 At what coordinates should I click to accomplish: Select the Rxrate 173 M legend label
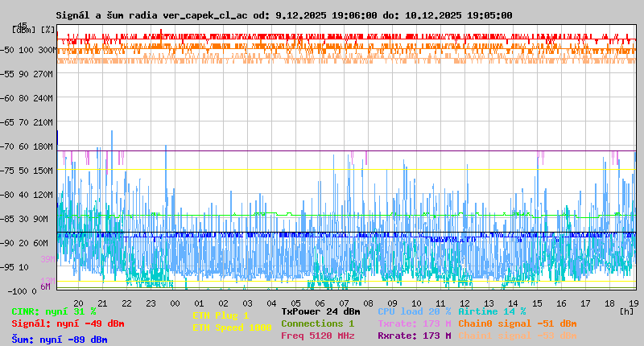(x=414, y=336)
